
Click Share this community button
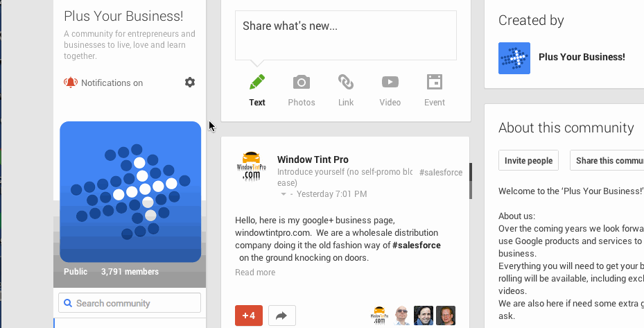607,160
